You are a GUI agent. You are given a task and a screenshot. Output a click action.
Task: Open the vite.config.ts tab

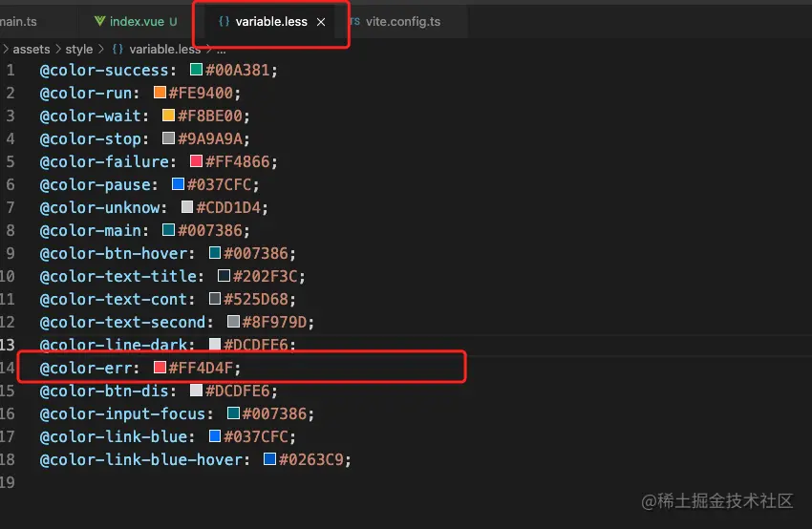(x=403, y=21)
